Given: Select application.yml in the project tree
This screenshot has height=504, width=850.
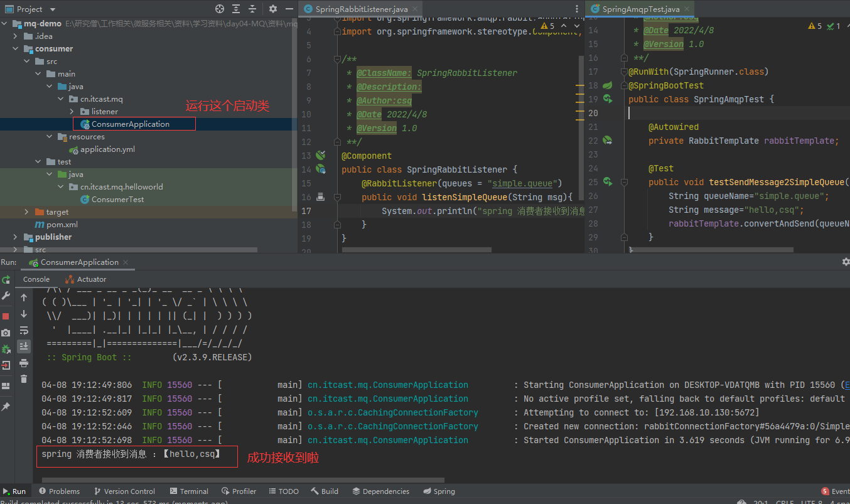Looking at the screenshot, I should click(107, 149).
